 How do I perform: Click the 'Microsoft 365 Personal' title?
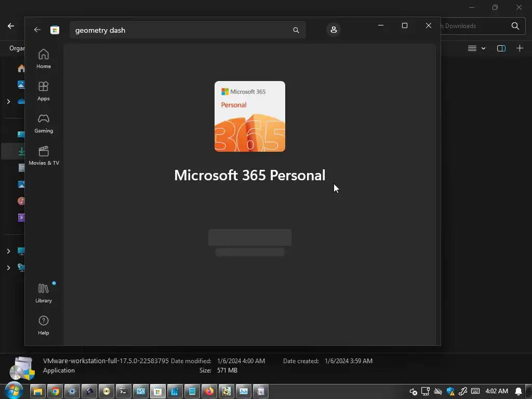(x=250, y=176)
